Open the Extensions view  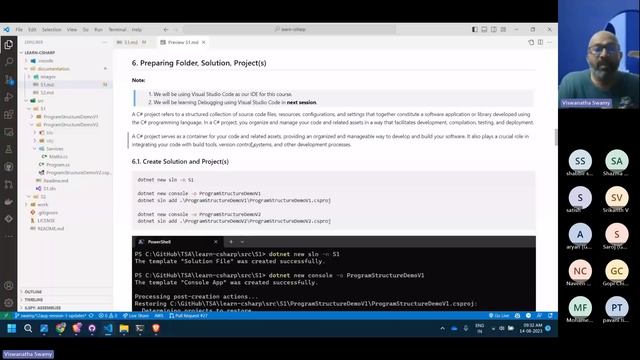coord(9,114)
